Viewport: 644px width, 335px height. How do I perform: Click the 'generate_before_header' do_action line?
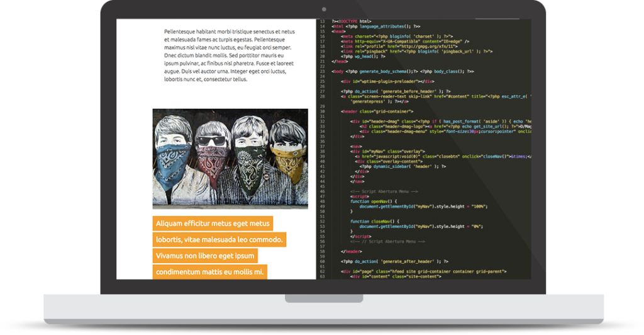pyautogui.click(x=396, y=91)
